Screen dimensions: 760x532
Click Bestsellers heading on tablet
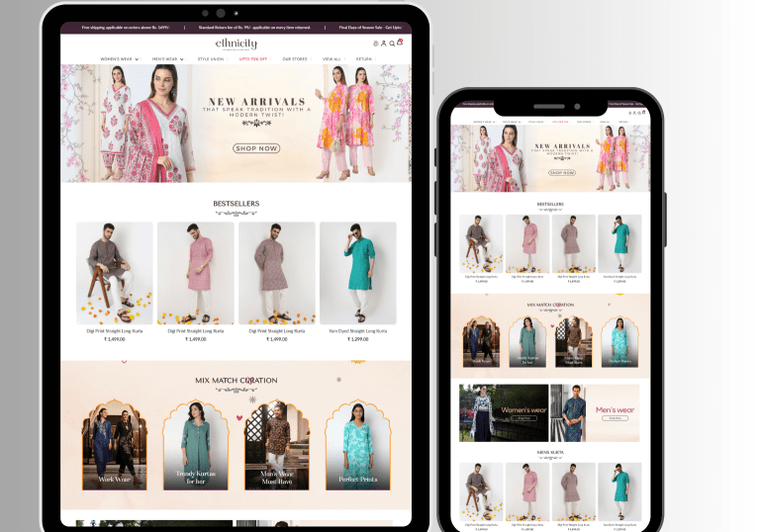tap(237, 204)
